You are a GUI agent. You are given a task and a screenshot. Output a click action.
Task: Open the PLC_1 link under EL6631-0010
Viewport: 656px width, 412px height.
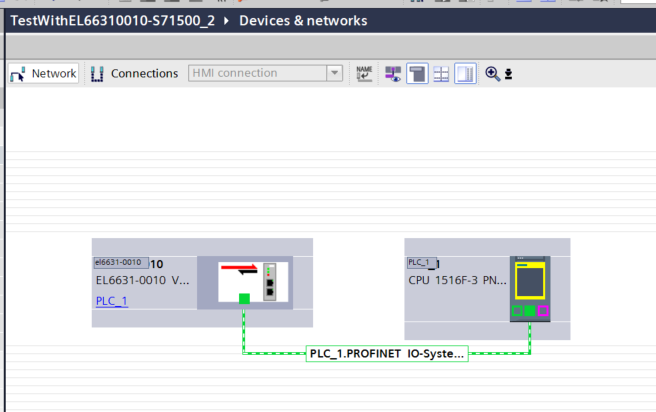(112, 301)
